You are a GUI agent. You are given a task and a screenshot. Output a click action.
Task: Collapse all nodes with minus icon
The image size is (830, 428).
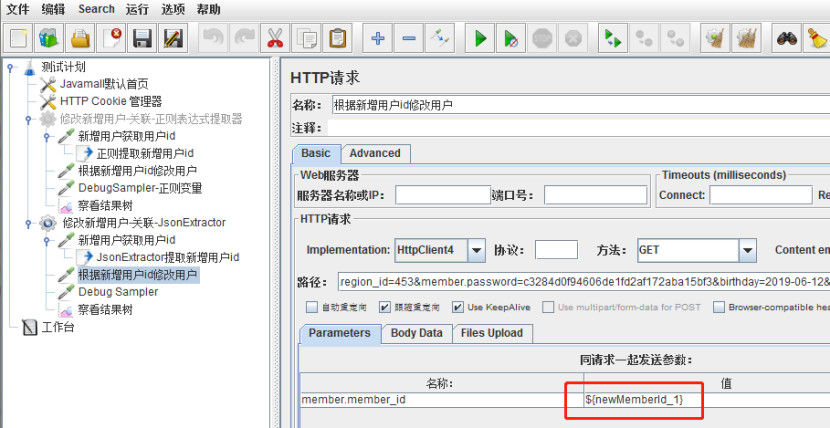pos(409,38)
